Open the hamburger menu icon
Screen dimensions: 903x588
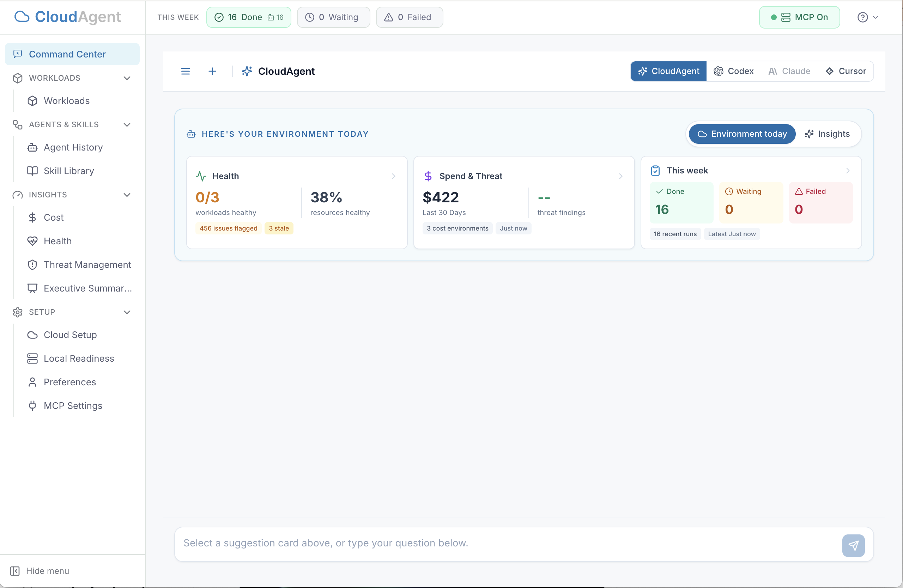185,71
